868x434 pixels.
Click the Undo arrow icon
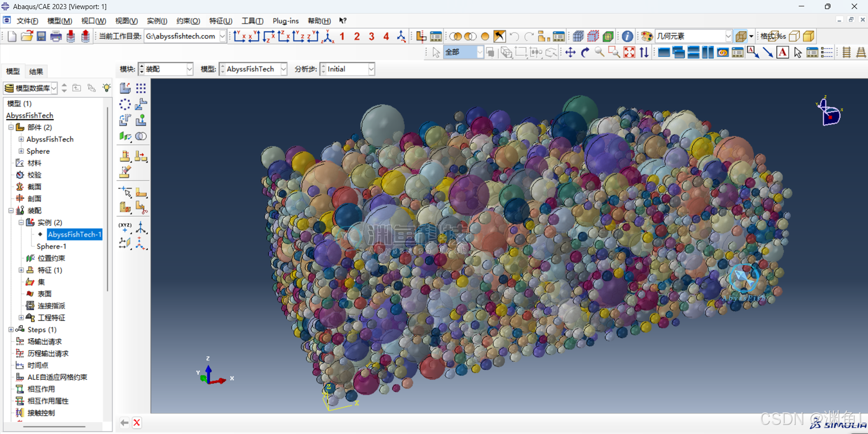click(x=514, y=36)
